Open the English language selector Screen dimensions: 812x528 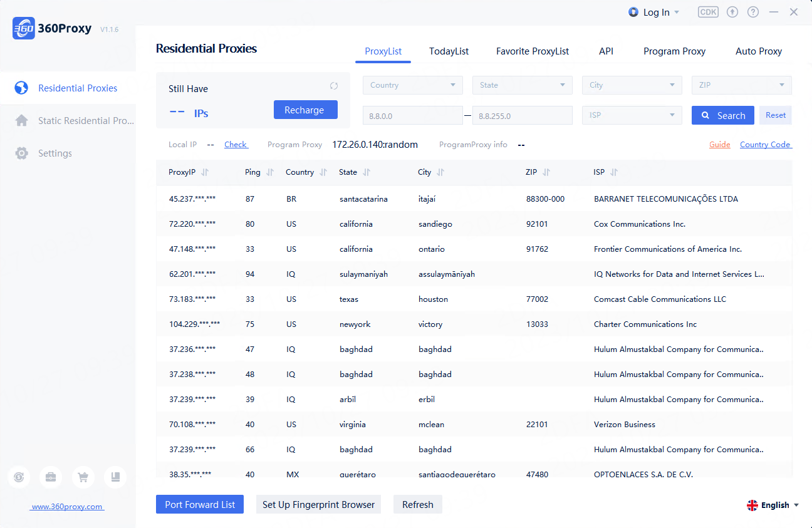point(773,505)
